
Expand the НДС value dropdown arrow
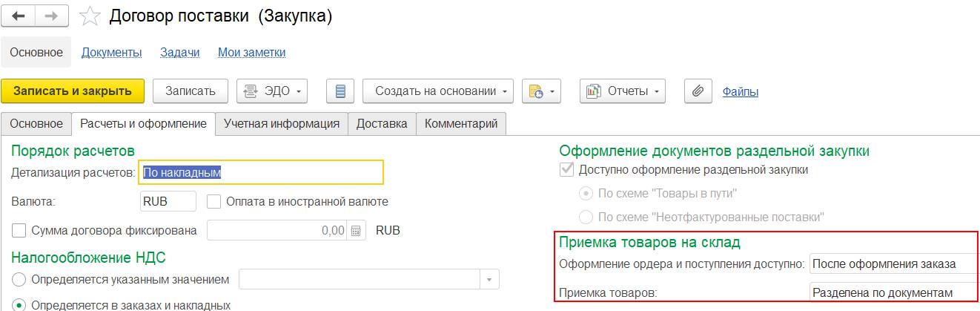[x=489, y=280]
